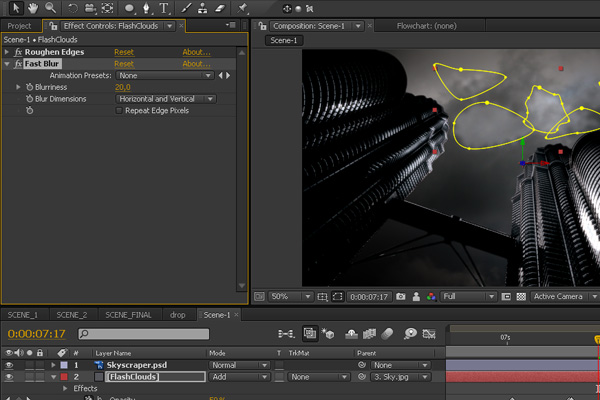Toggle the Transparency Grid button
The width and height of the screenshot is (600, 400).
521,297
